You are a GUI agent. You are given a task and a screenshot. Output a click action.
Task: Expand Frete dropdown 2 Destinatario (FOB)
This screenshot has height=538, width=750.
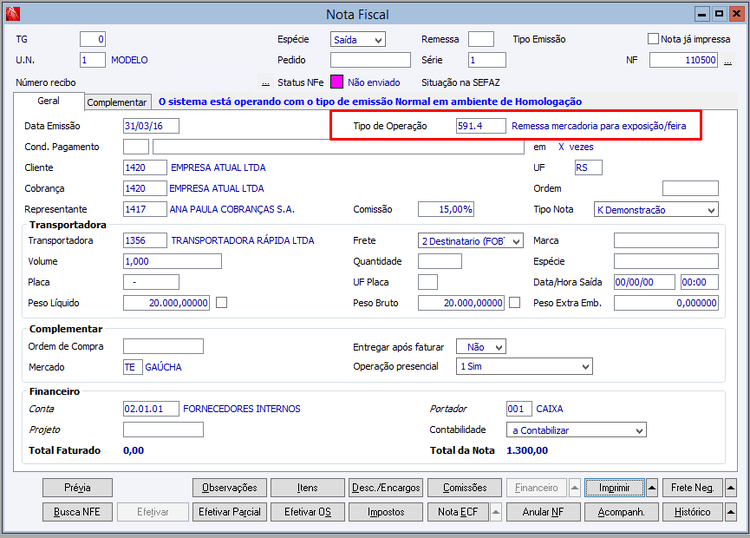(471, 241)
